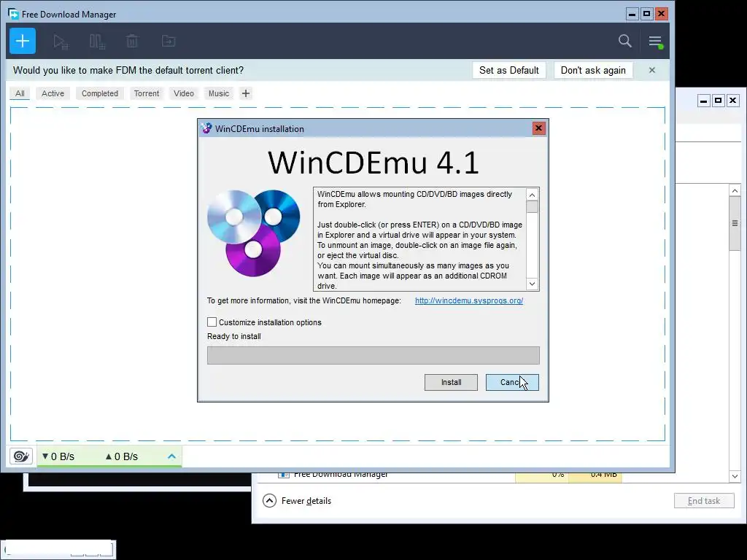Click the start all downloads icon
The image size is (747, 560).
point(61,42)
